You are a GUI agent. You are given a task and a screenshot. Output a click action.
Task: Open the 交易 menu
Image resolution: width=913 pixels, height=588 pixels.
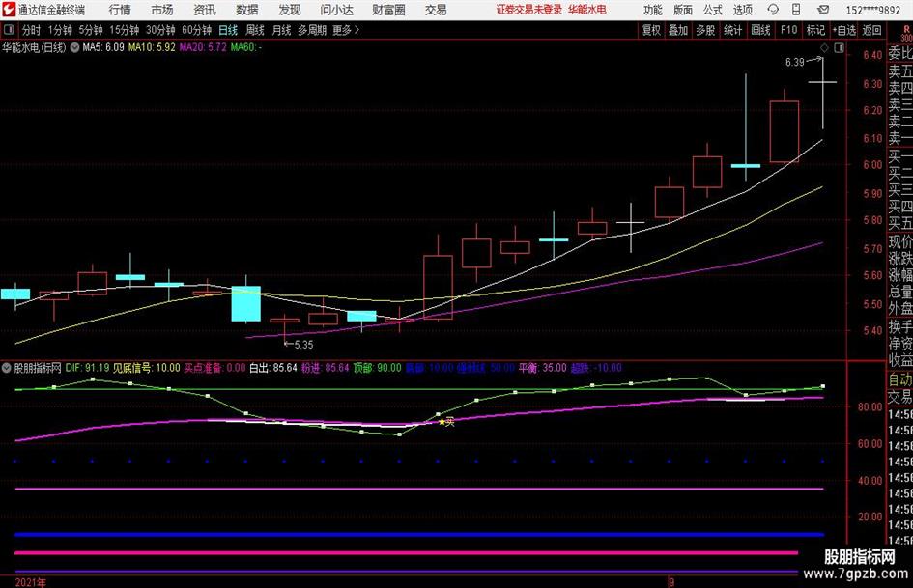(x=436, y=10)
